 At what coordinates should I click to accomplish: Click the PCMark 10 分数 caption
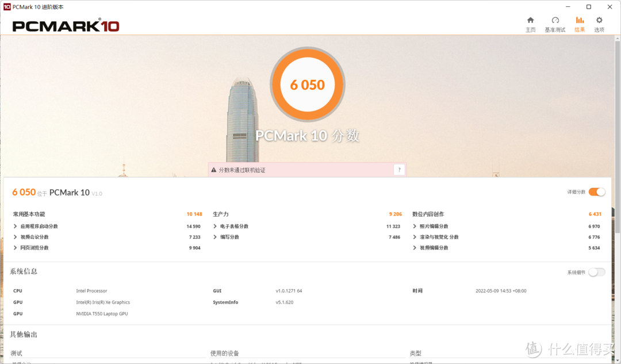point(307,136)
